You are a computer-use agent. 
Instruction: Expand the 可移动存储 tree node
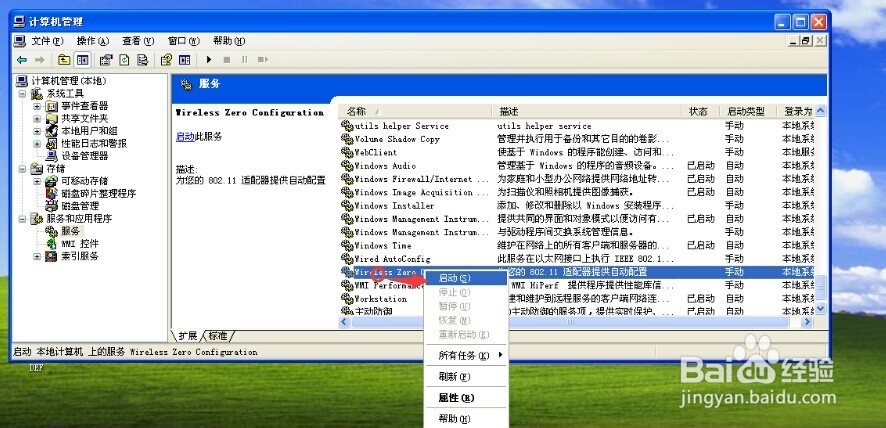[x=37, y=181]
